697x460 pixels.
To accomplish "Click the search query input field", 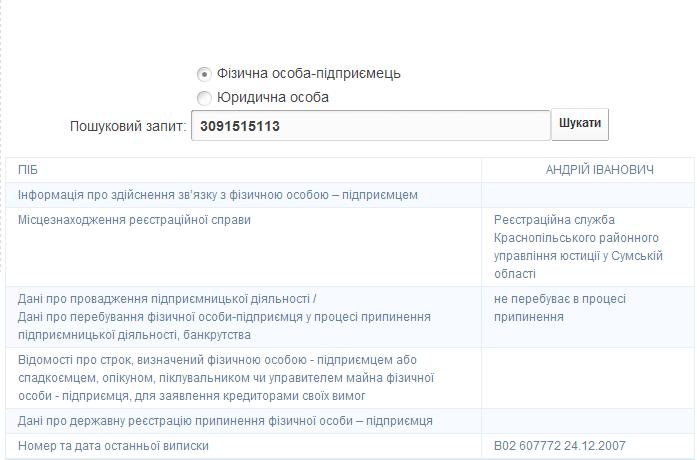I will click(x=370, y=126).
